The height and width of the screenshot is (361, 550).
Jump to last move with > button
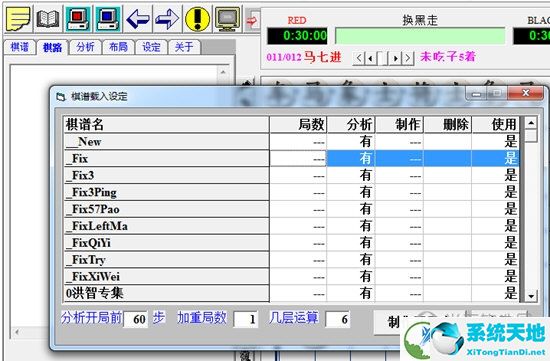(408, 58)
